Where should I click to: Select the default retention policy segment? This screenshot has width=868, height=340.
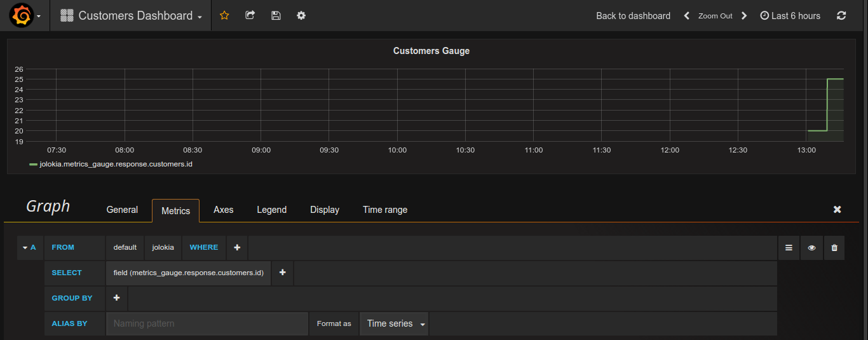[125, 247]
